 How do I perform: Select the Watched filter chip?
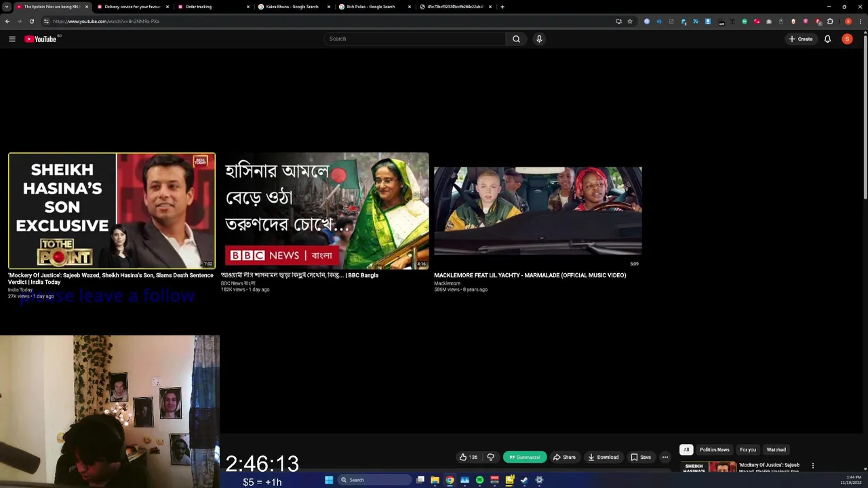coord(776,449)
